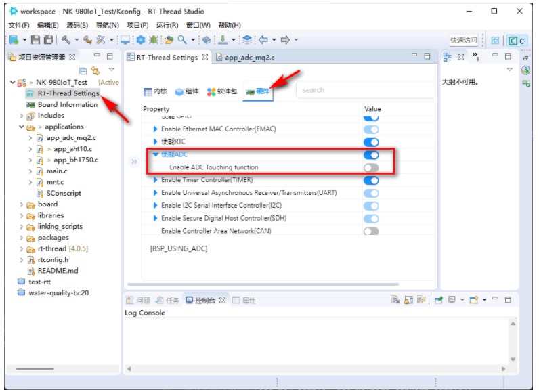
Task: Click the open new console icon
Action: 474,301
